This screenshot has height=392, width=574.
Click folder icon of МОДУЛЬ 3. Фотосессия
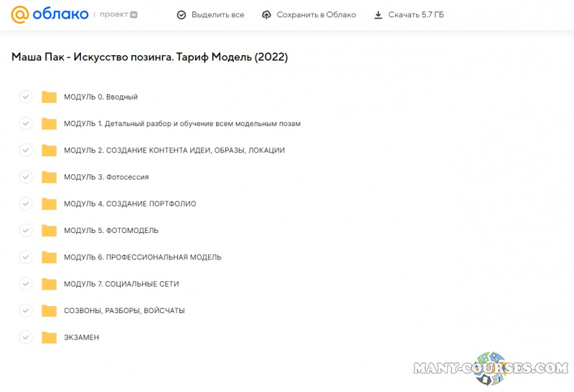click(x=49, y=177)
